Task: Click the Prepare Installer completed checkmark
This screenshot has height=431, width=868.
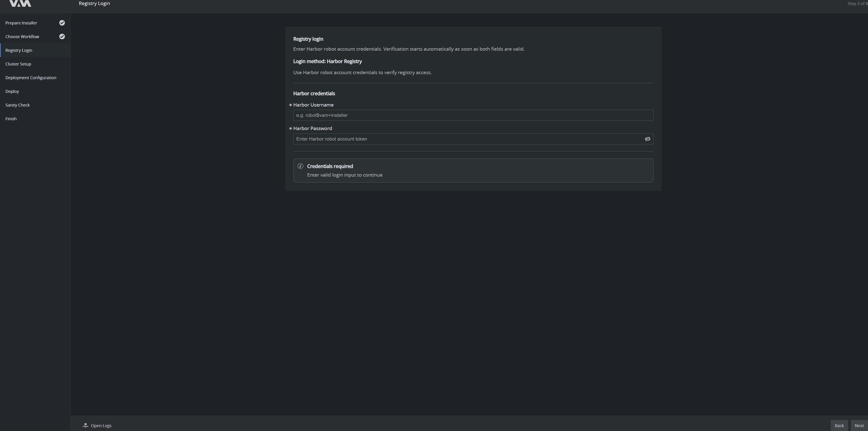Action: [62, 23]
